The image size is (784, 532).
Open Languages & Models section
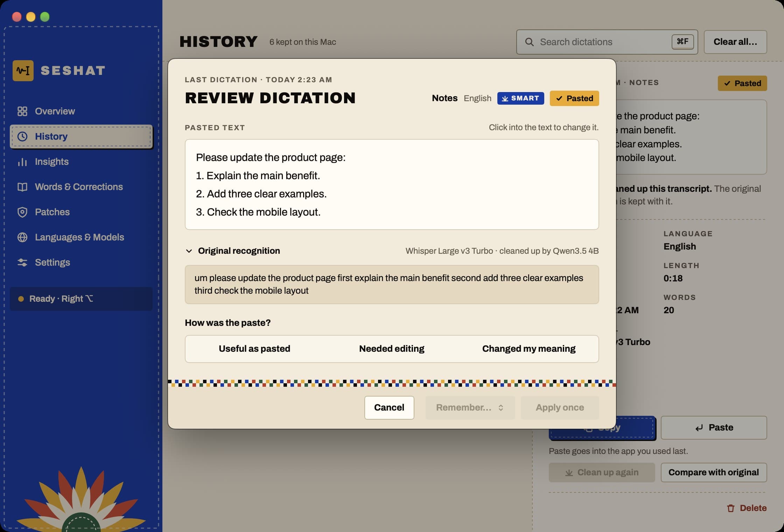pos(81,237)
